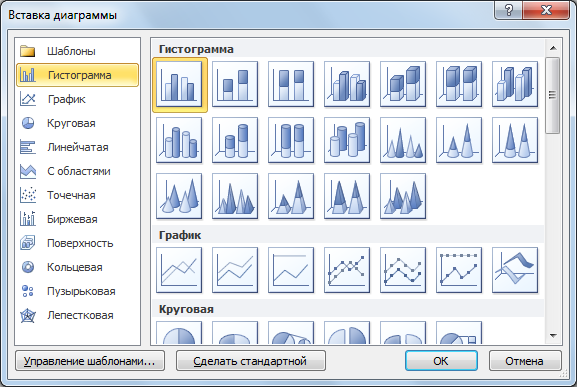Screen dimensions: 577x387
Task: Pick 100% stacked pyramid chart
Action: click(x=347, y=196)
